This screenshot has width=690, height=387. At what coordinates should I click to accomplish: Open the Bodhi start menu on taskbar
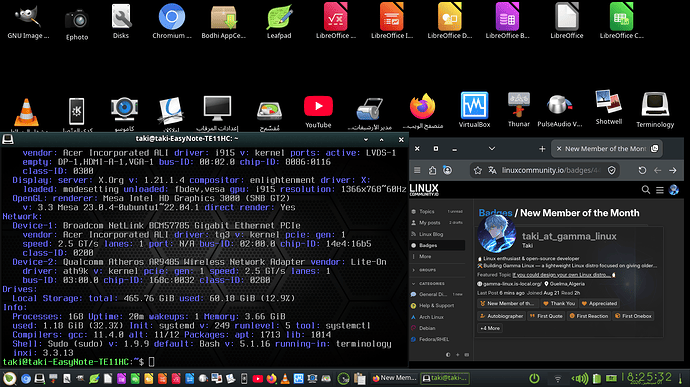(x=10, y=379)
